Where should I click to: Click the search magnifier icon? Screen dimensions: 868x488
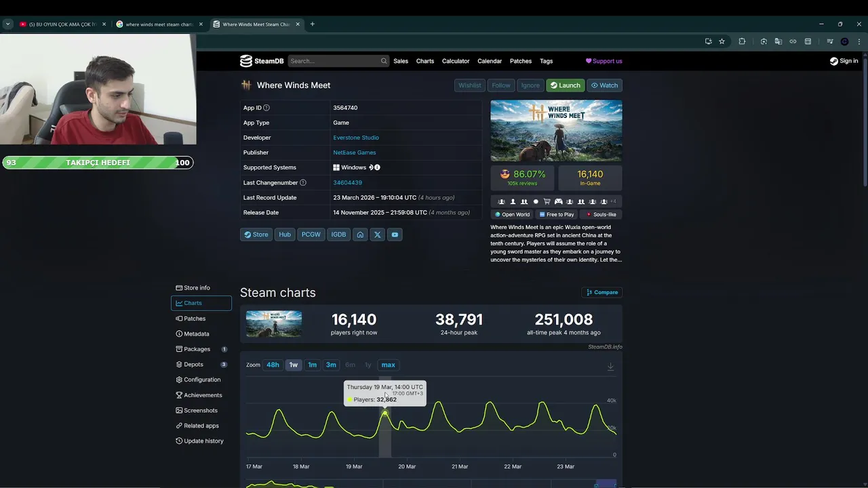pos(384,61)
